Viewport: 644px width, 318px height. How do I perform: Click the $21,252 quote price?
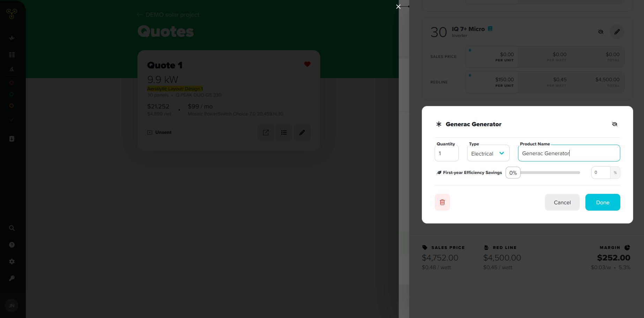pyautogui.click(x=158, y=106)
